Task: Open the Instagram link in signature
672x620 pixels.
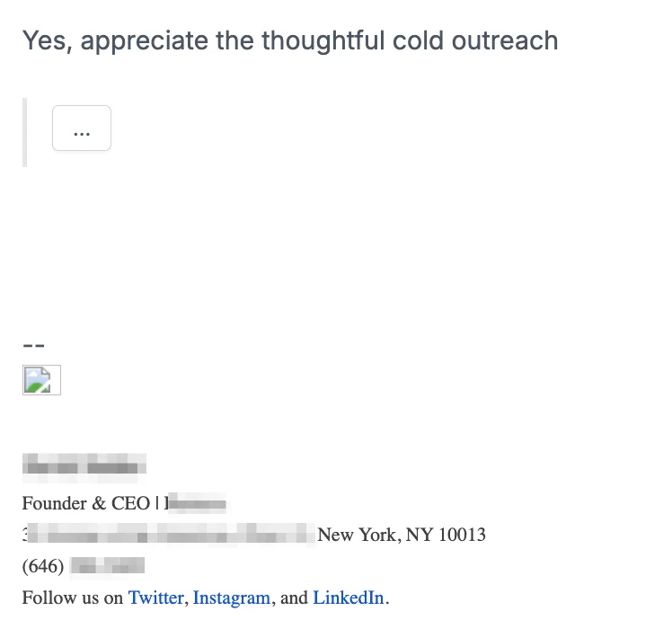Action: click(x=231, y=598)
